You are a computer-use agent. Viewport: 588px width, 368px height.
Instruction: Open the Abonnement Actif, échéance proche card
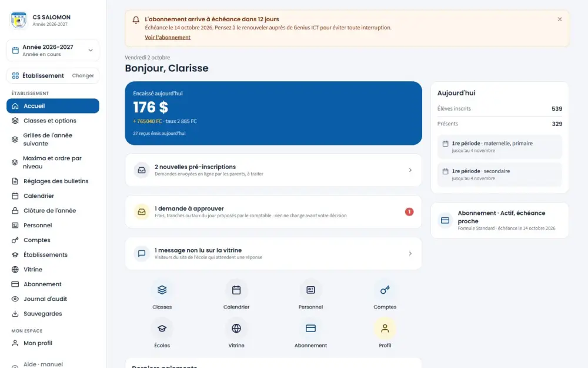[x=499, y=220]
